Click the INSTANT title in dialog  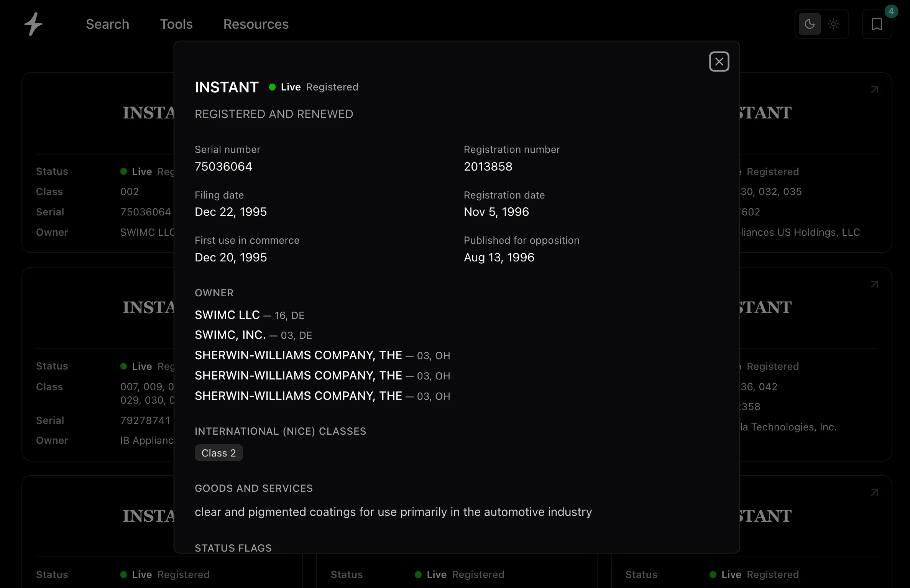(227, 87)
